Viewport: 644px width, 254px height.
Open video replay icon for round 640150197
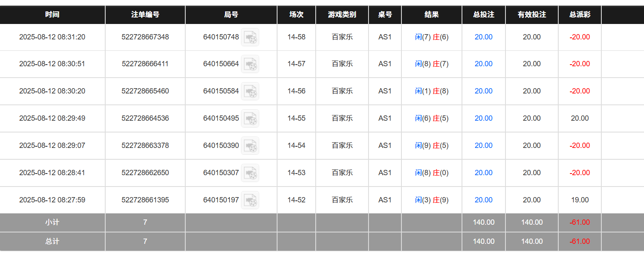(250, 200)
